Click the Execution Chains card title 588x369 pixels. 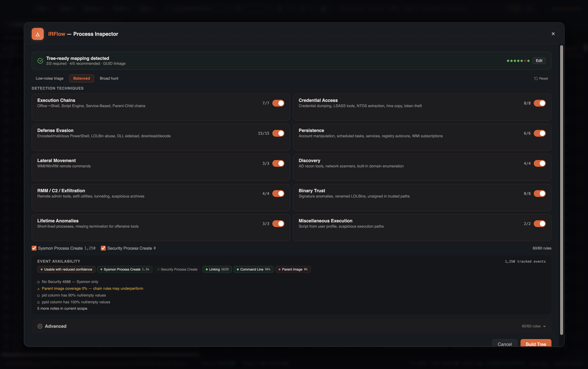pyautogui.click(x=56, y=100)
